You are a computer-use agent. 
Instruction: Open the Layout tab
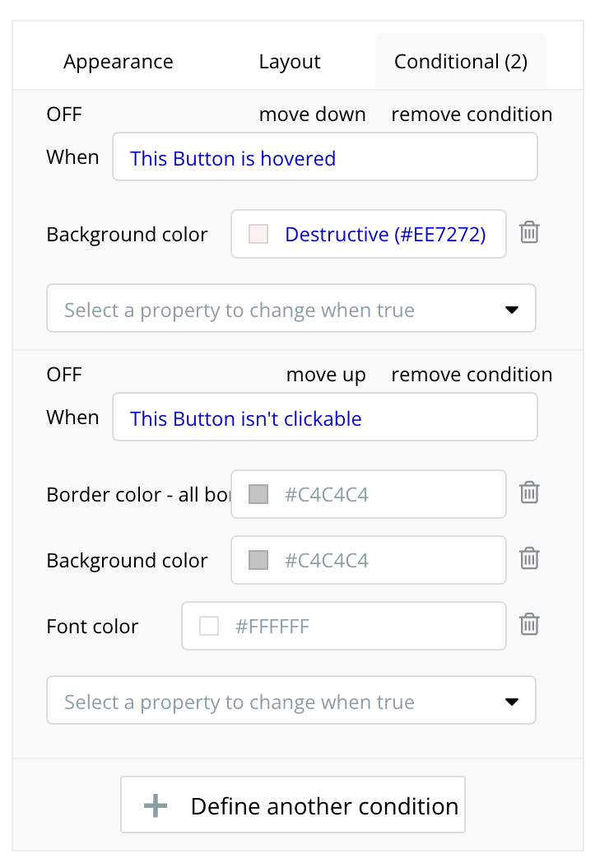[x=290, y=62]
